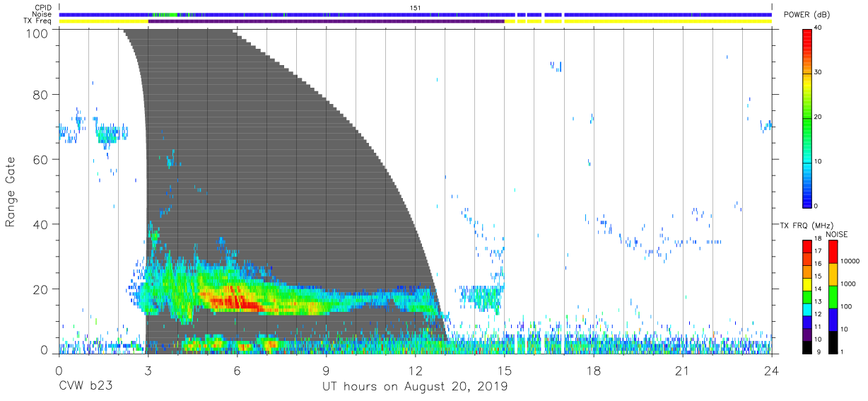Click the '15' tick on the UT hours axis
Viewport: 868px width, 401px height.
pos(504,371)
